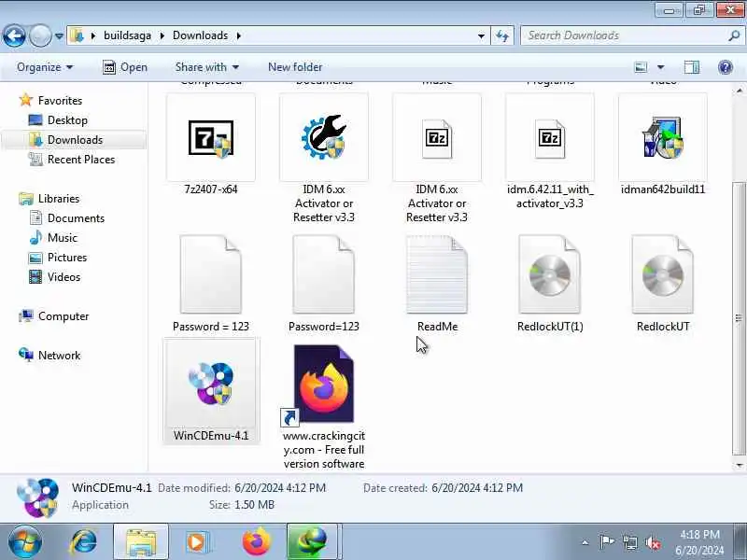The image size is (747, 560).
Task: Switch to Firefox in the taskbar
Action: click(256, 542)
